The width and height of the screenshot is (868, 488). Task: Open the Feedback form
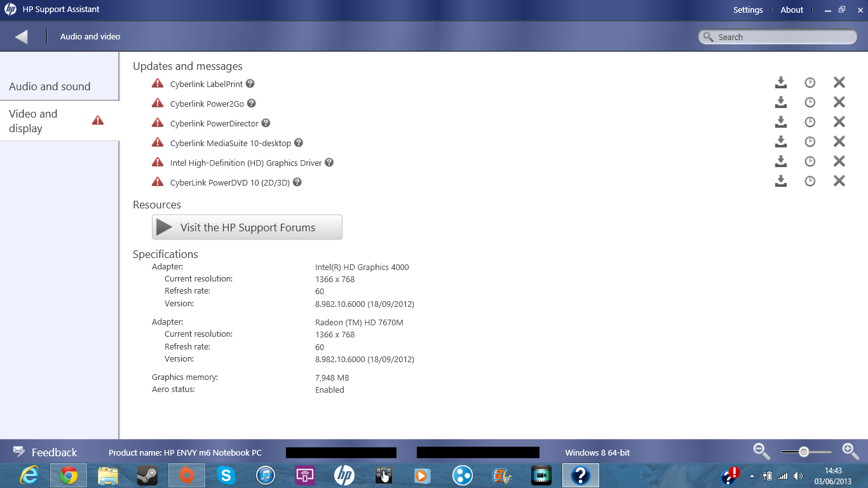point(44,452)
